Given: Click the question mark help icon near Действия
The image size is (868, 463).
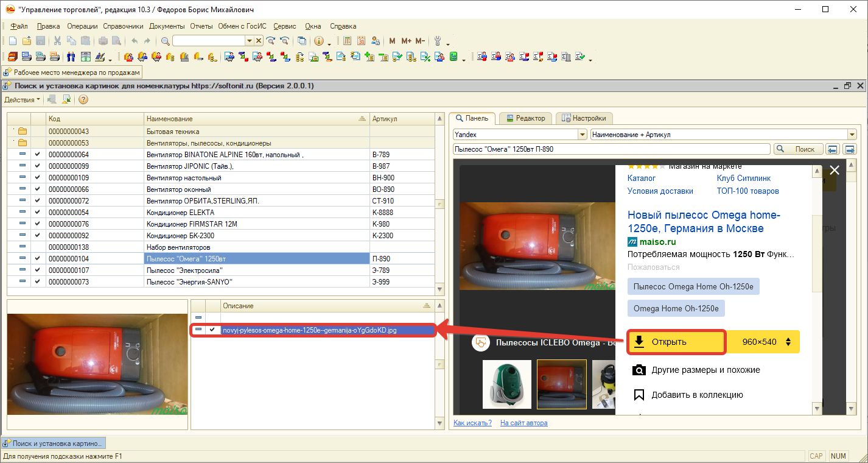Looking at the screenshot, I should click(83, 99).
